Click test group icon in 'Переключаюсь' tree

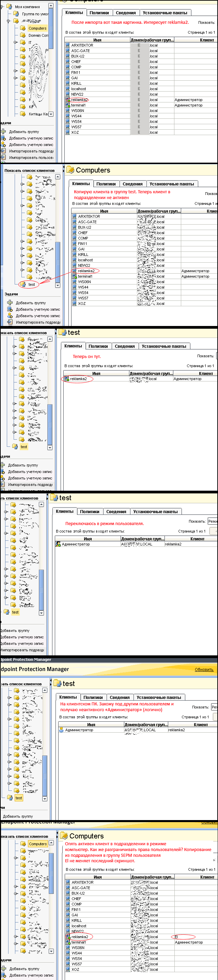tap(6, 612)
